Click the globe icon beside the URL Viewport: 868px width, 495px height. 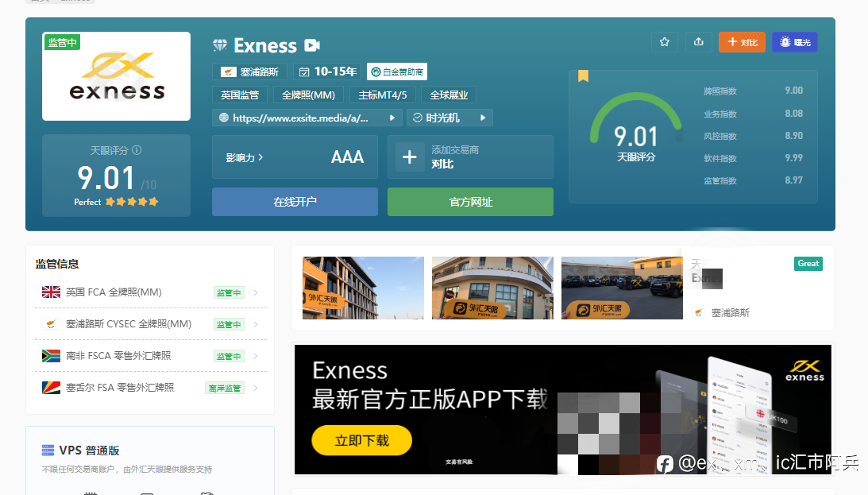coord(224,118)
